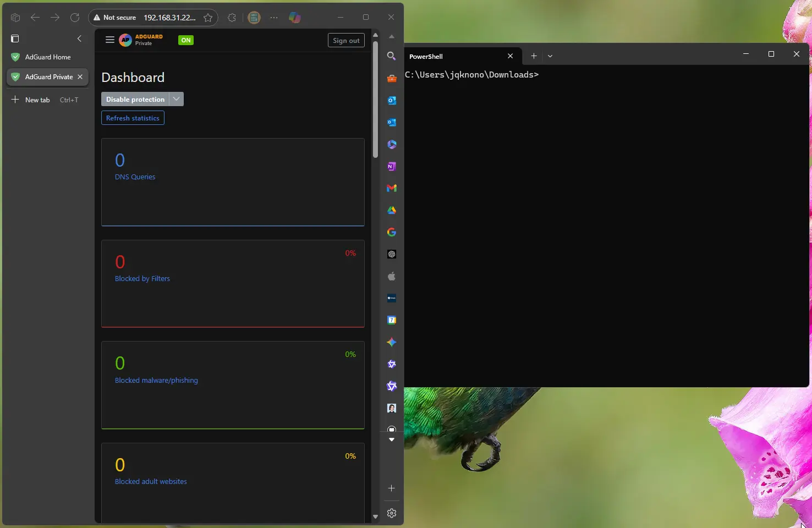Click the Refresh statistics button

(133, 118)
